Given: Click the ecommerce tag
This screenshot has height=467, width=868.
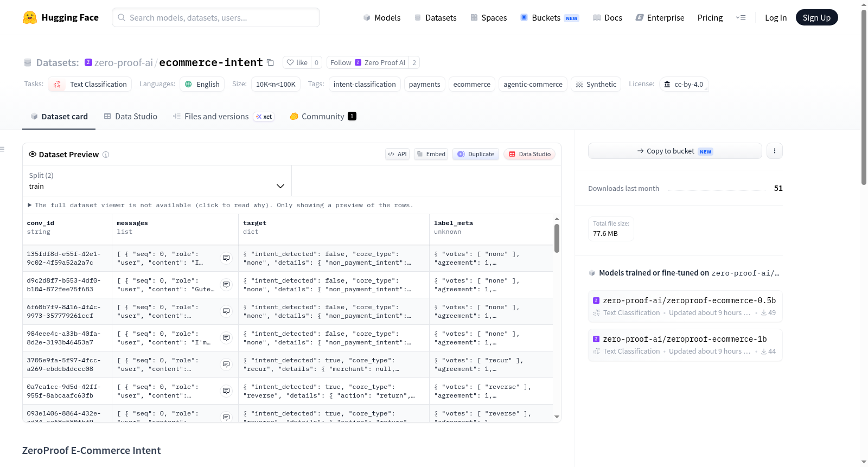Looking at the screenshot, I should (x=472, y=84).
